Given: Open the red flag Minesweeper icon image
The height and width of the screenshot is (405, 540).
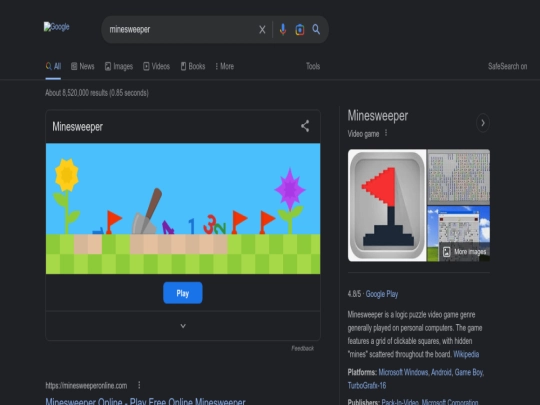Looking at the screenshot, I should (x=387, y=205).
